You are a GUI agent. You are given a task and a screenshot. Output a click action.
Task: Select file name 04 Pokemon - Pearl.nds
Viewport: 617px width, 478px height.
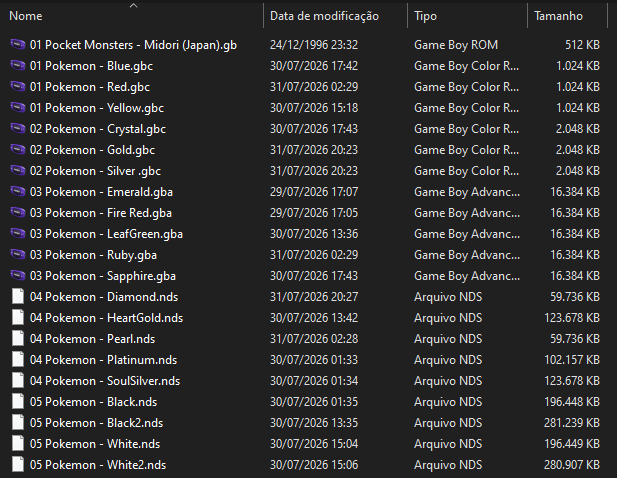coord(92,339)
